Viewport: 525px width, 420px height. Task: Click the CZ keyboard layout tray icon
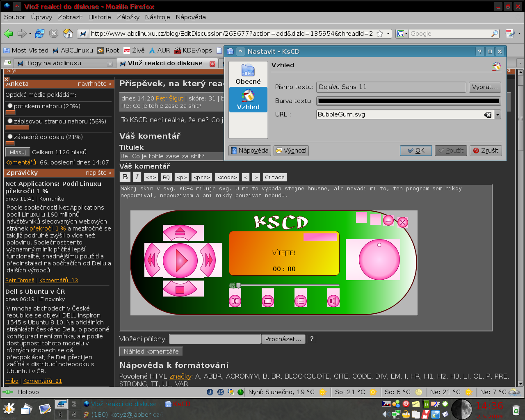click(x=386, y=404)
